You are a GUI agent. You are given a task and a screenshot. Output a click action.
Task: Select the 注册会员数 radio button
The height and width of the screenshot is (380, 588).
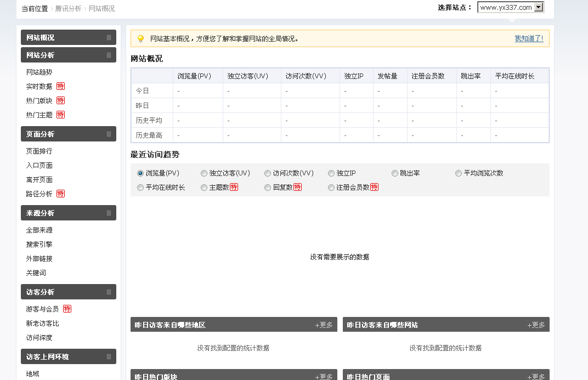pyautogui.click(x=331, y=188)
